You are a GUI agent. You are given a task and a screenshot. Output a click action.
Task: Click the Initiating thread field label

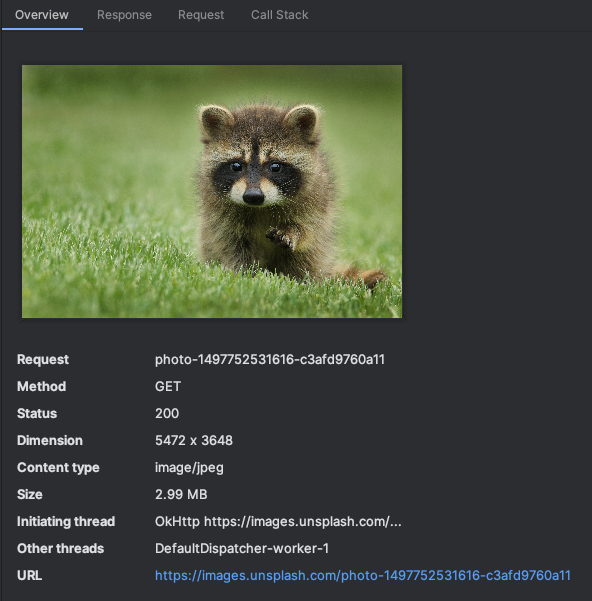[x=66, y=521]
